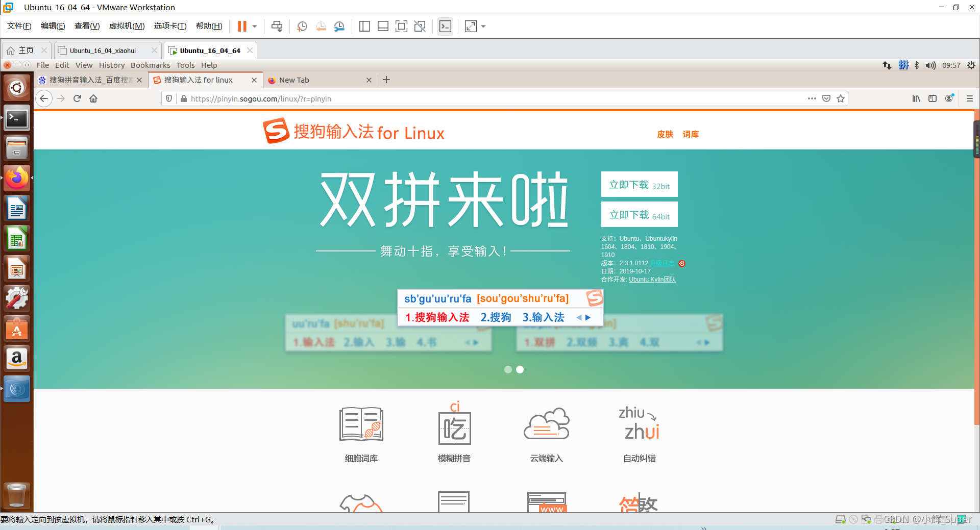Screen dimensions: 980x530
Task: Open Firefox Tools menu
Action: tap(185, 65)
